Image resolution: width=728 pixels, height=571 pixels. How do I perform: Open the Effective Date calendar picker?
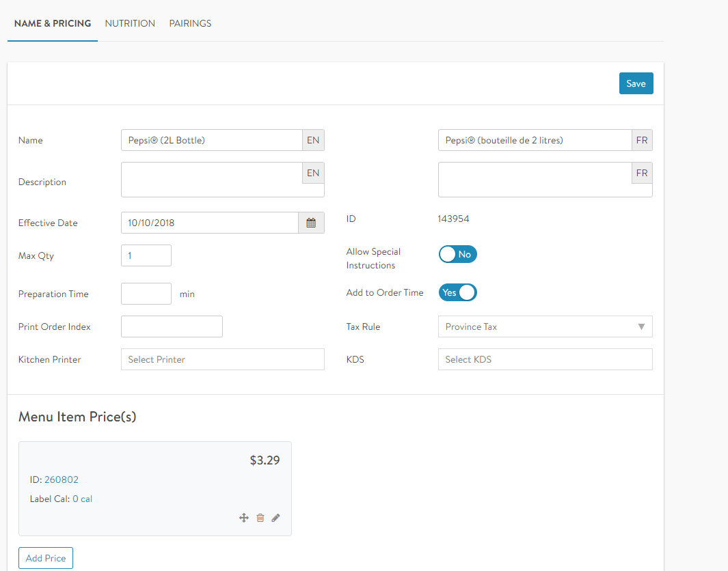(x=311, y=223)
